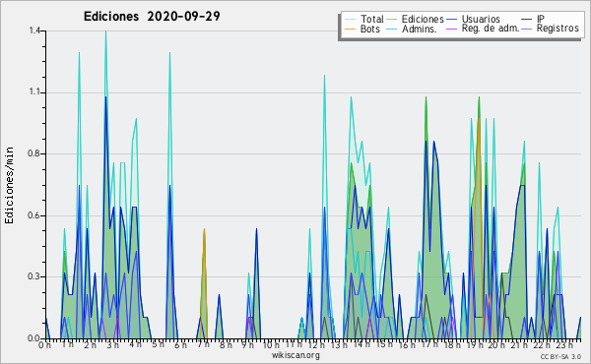Click the CC BY-SA 3.0 license text
This screenshot has width=591, height=364.
point(560,357)
